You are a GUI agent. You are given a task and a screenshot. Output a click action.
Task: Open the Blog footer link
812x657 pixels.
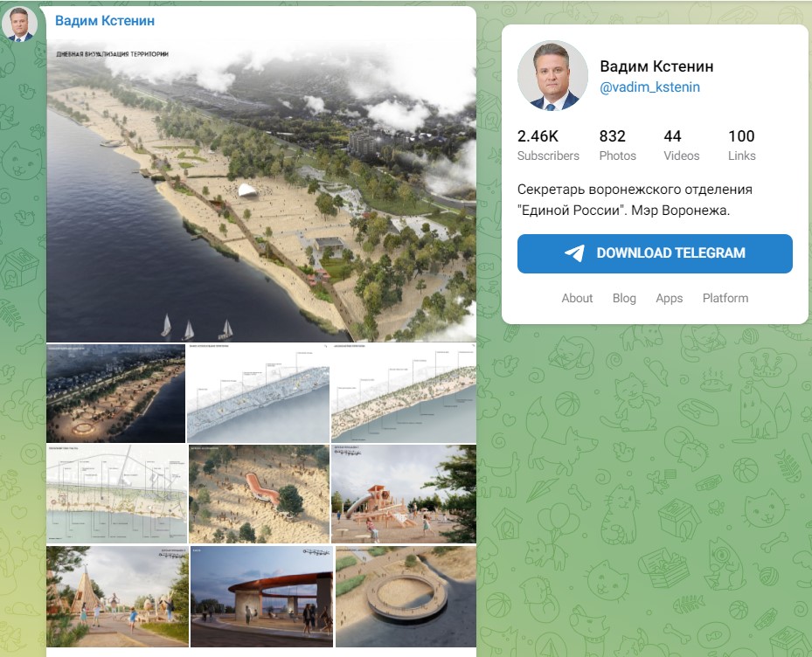tap(624, 298)
